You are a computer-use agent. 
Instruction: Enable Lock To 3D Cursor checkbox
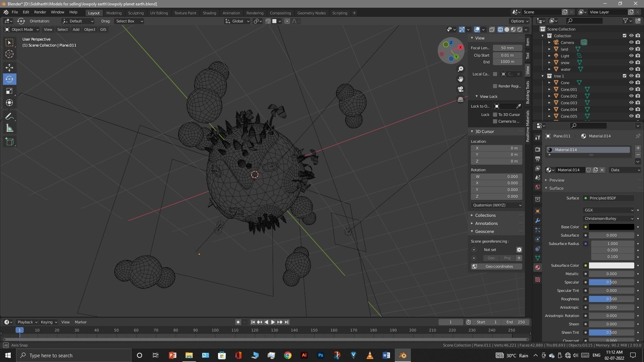click(495, 115)
